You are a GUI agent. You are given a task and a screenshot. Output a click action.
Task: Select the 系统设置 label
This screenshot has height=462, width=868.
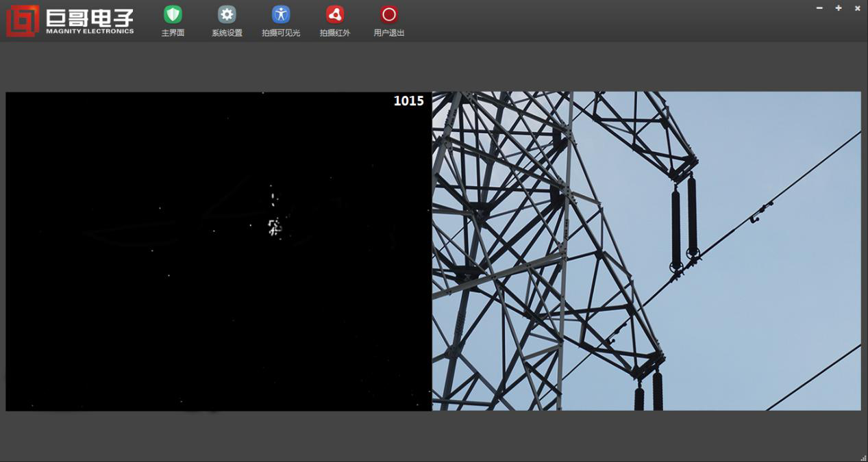pos(227,33)
